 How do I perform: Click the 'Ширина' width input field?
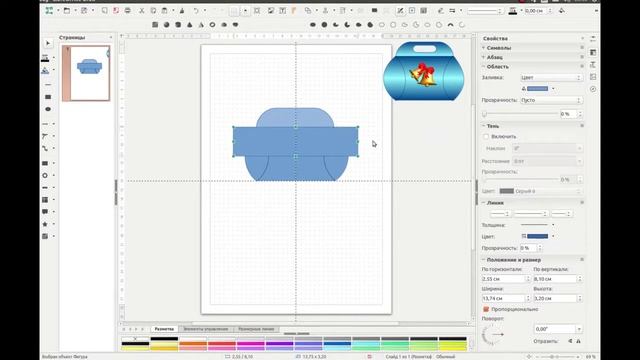point(506,299)
